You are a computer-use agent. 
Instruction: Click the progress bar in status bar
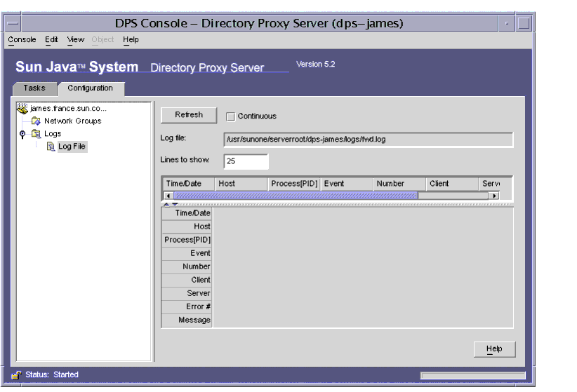(473, 375)
